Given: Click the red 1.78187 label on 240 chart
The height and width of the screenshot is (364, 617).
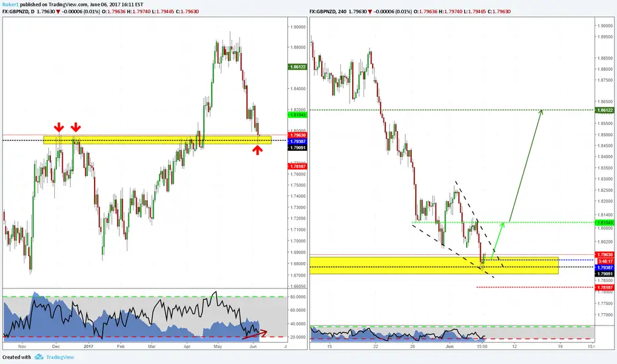Looking at the screenshot, I should click(x=605, y=288).
